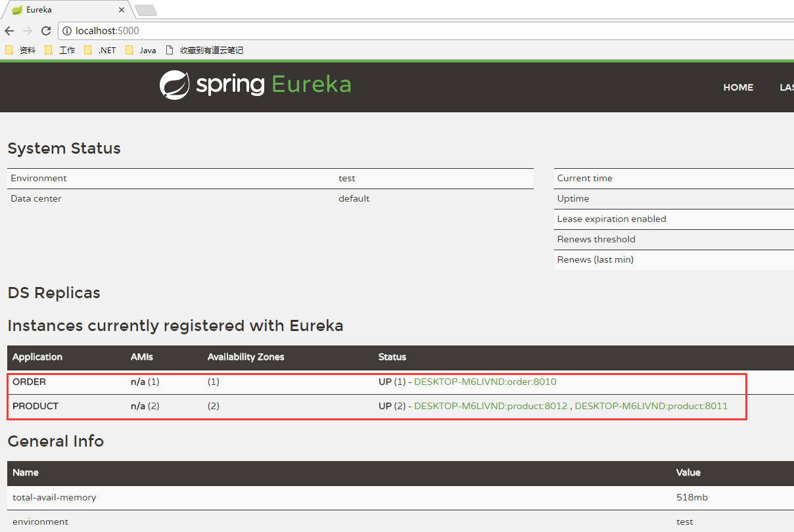
Task: Reload the page with the refresh icon
Action: (x=46, y=31)
